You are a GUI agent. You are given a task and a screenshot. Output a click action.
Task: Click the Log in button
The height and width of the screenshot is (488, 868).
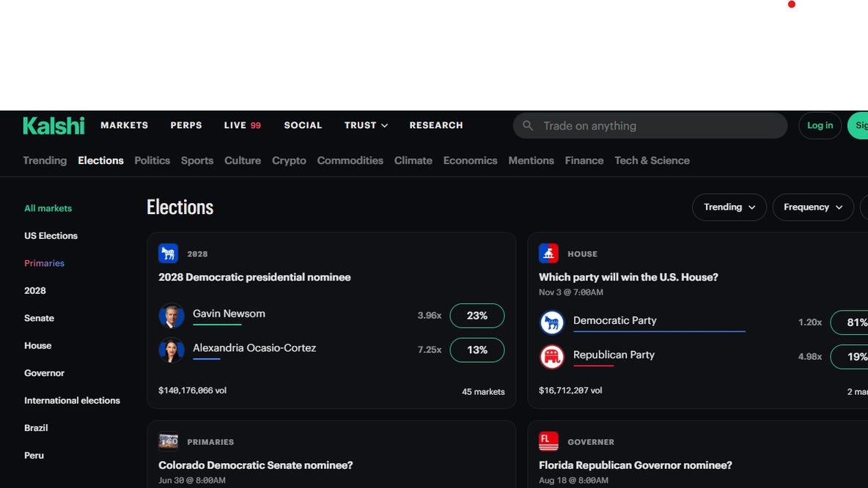coord(820,125)
